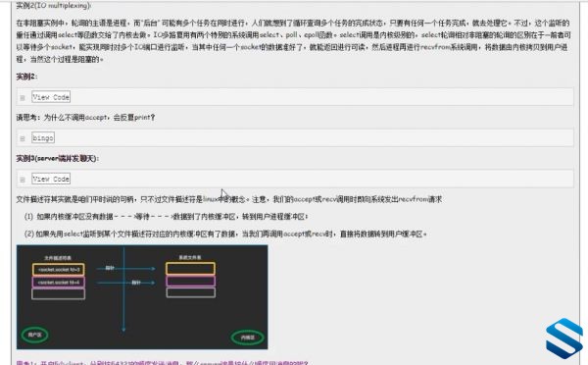Open the file descriptor diagram image
588x365 pixels.
(142, 297)
